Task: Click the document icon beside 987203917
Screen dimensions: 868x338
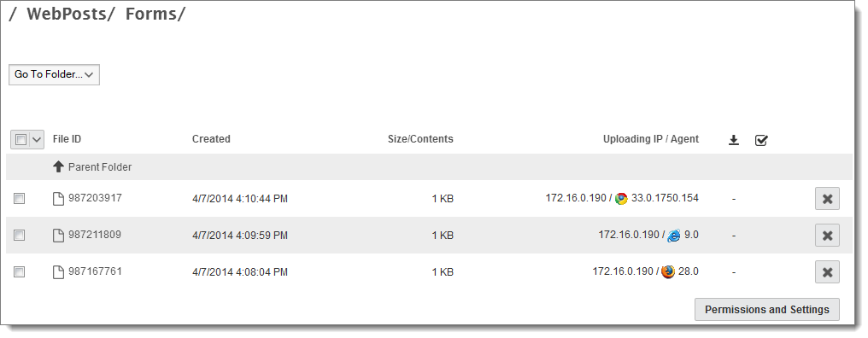Action: [x=58, y=198]
